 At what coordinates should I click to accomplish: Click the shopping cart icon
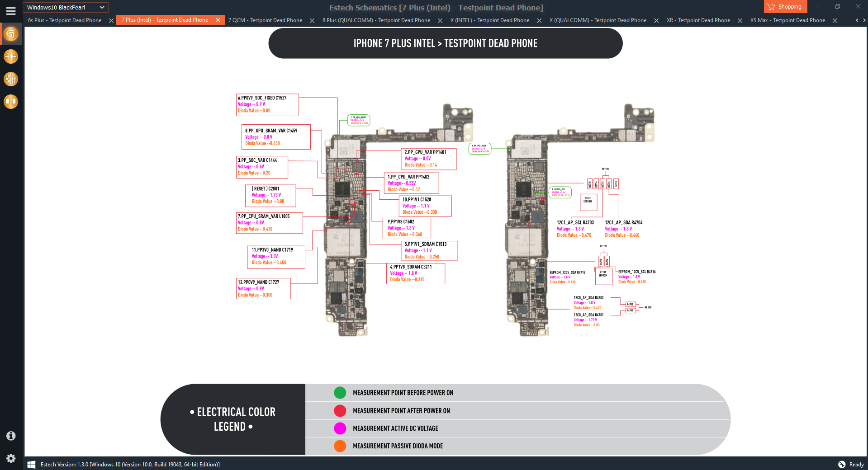pyautogui.click(x=771, y=7)
